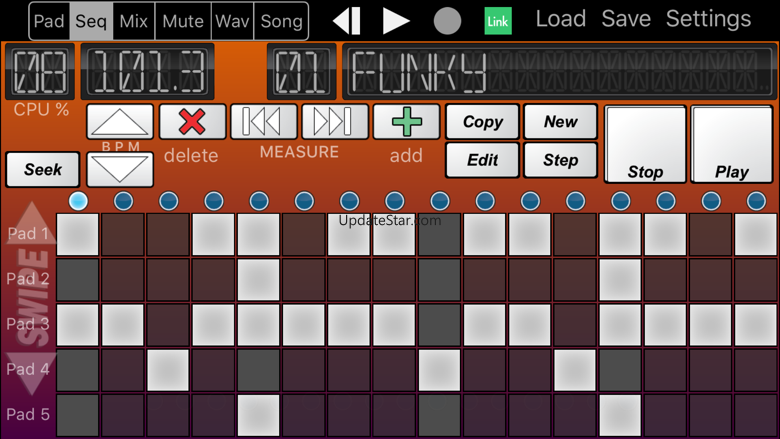
Task: Delete measure with the red X
Action: 192,121
